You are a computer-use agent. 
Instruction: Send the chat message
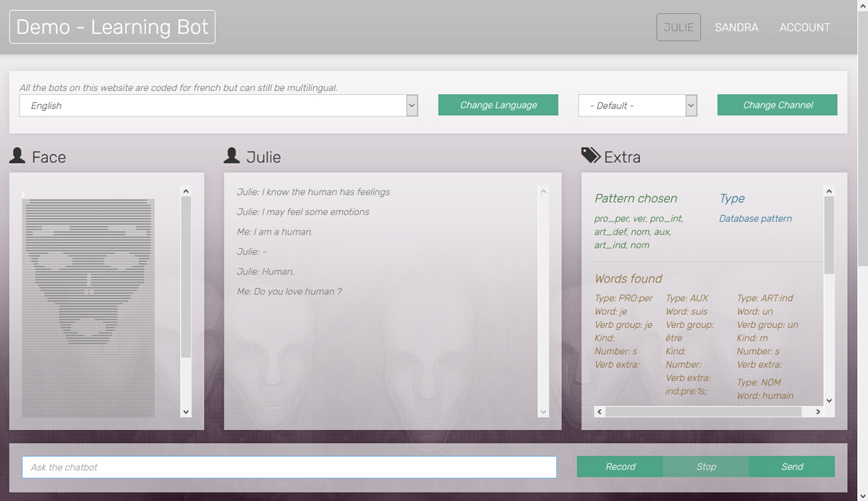click(792, 467)
